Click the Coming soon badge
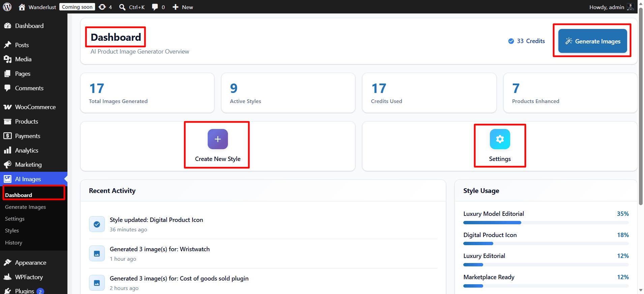Viewport: 644px width, 294px height. pyautogui.click(x=77, y=7)
